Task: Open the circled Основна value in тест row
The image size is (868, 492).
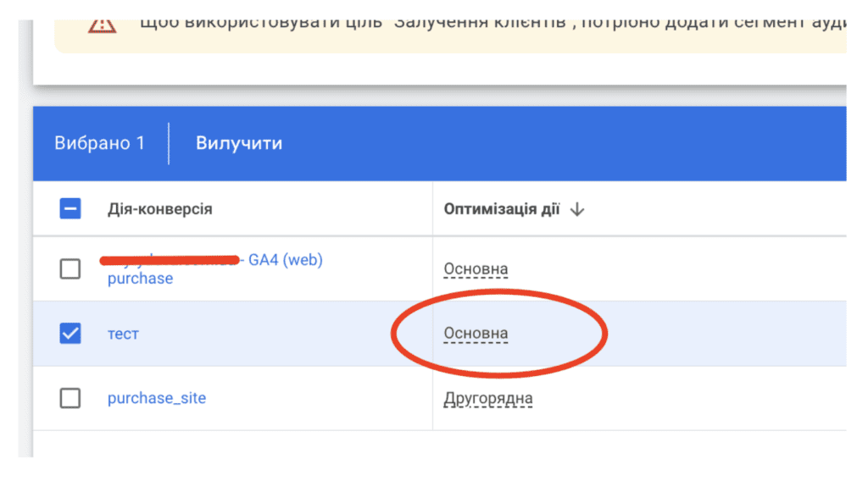Action: (476, 334)
